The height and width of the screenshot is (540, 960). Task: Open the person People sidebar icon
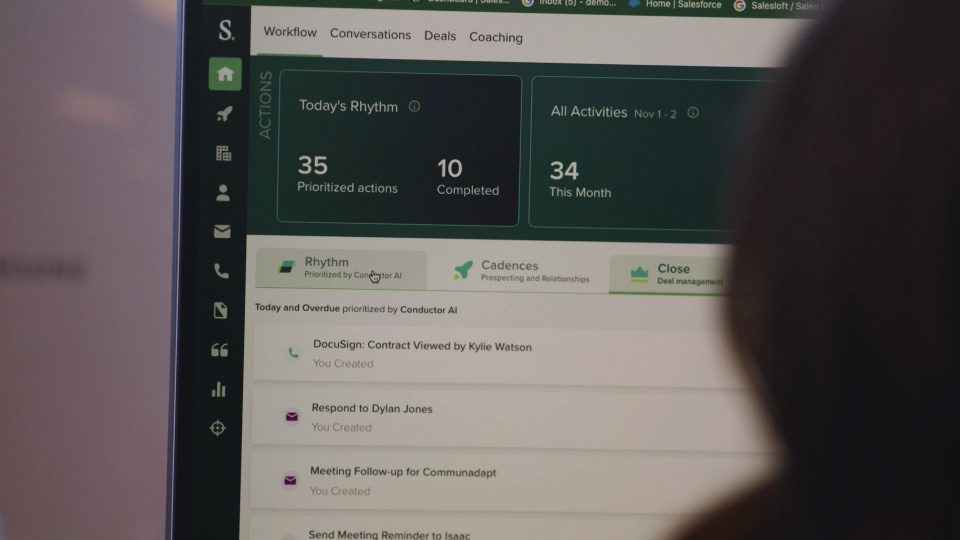(223, 193)
